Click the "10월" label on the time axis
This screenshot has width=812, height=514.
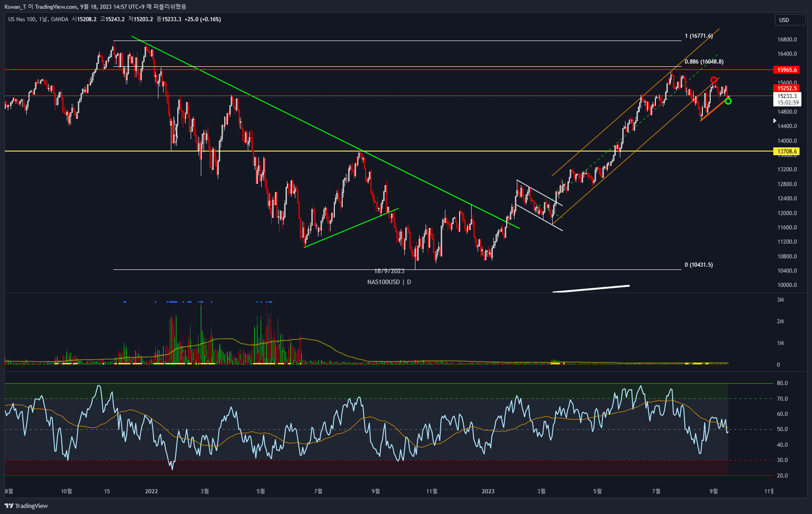click(67, 491)
